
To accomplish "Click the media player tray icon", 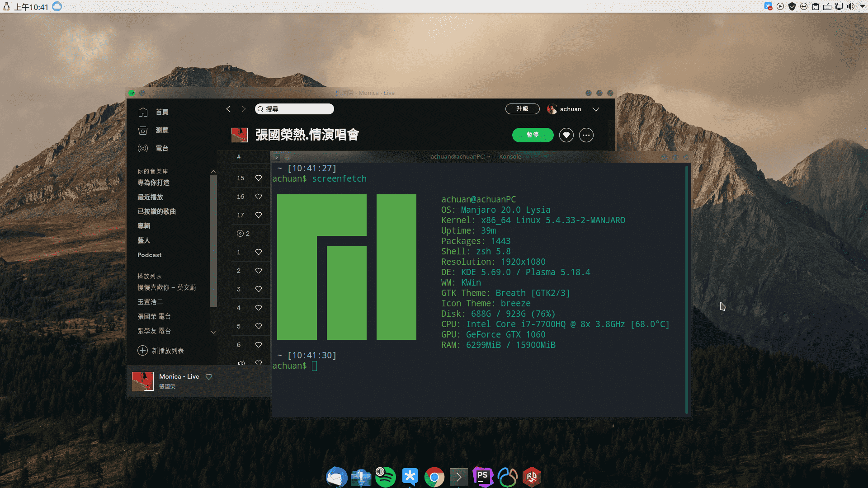I will (780, 6).
